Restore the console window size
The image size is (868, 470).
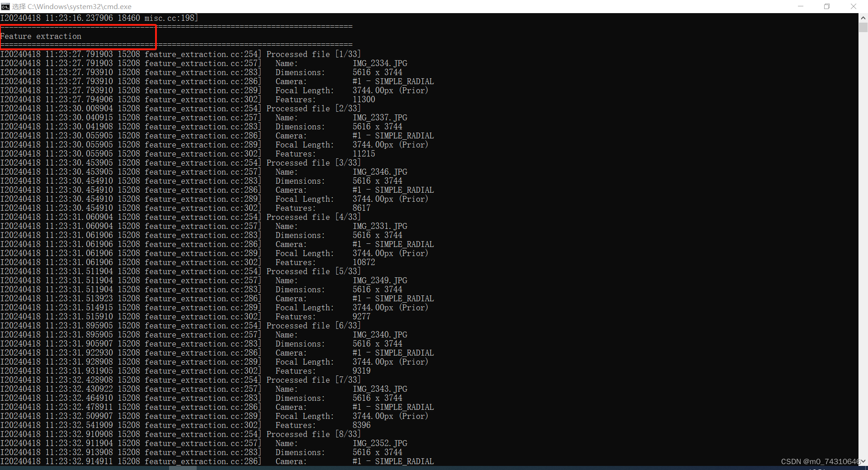(827, 6)
